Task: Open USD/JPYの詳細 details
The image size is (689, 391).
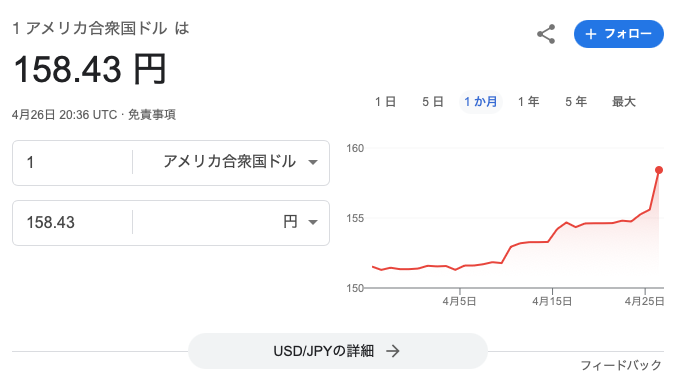Action: pyautogui.click(x=338, y=351)
